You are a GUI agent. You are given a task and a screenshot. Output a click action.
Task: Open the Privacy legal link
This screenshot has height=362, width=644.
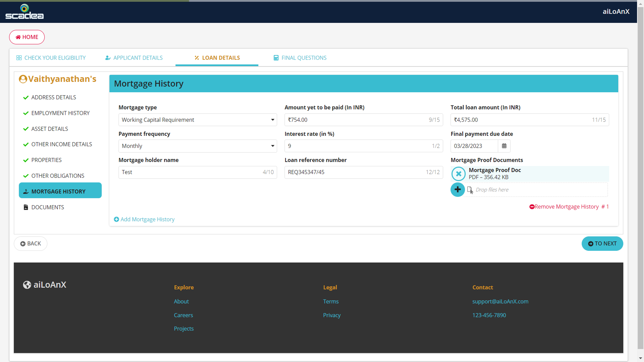click(x=332, y=315)
